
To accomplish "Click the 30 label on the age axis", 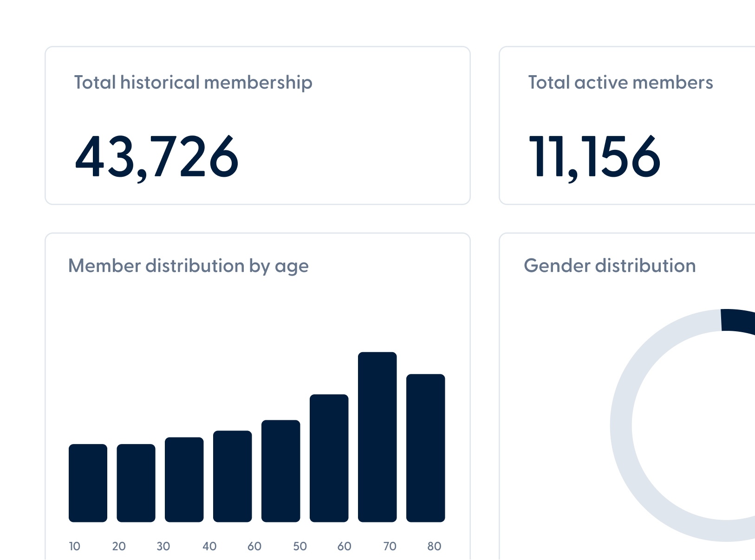I will point(163,546).
